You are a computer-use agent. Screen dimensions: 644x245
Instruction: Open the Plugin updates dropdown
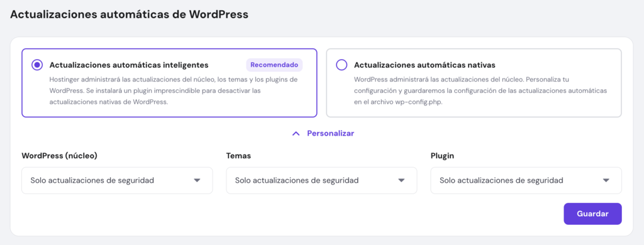[526, 180]
